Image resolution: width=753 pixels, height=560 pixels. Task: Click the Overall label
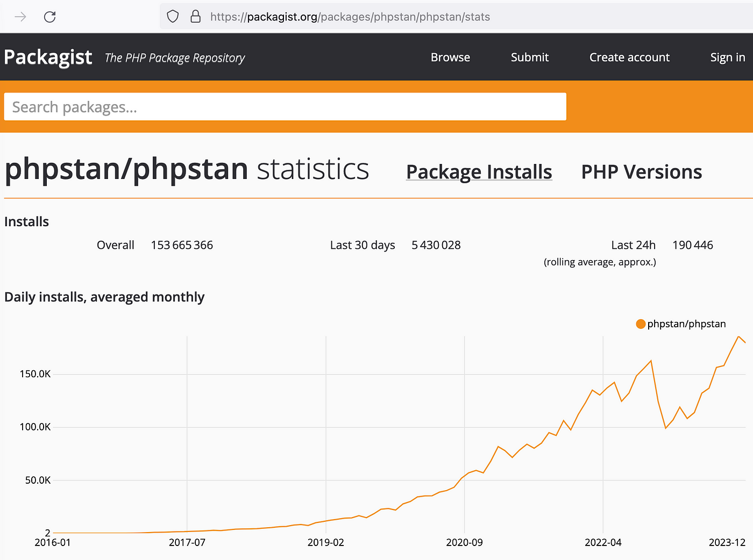coord(116,245)
